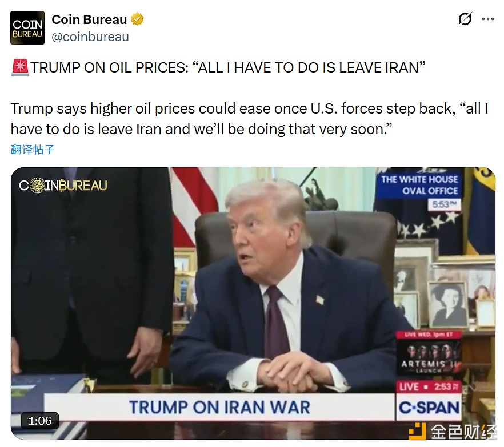Screen dimensions: 504x447
Task: Click the Artemis II Launch promo graphic
Action: (429, 355)
